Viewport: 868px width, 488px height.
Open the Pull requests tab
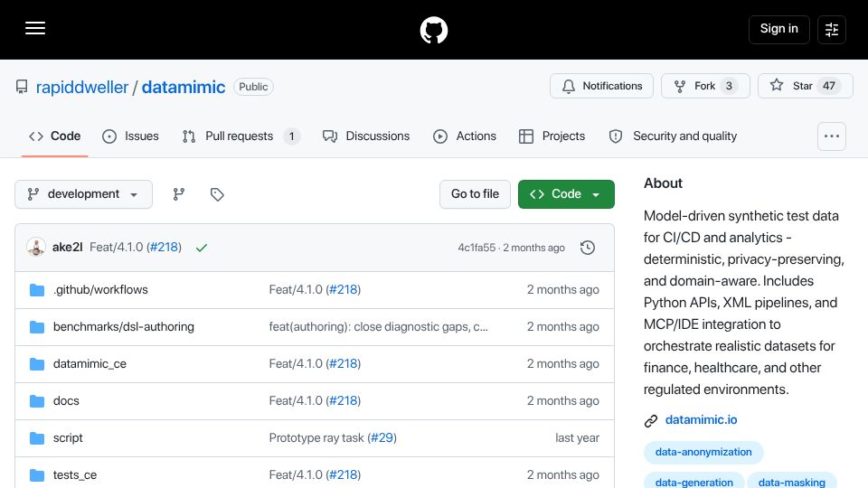[x=241, y=136]
